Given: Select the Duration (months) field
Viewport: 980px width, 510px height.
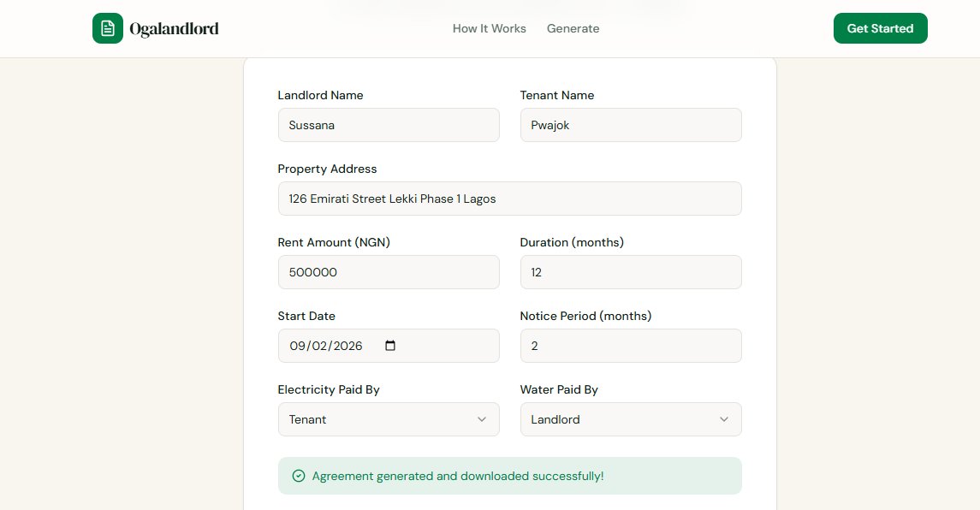Looking at the screenshot, I should [631, 272].
